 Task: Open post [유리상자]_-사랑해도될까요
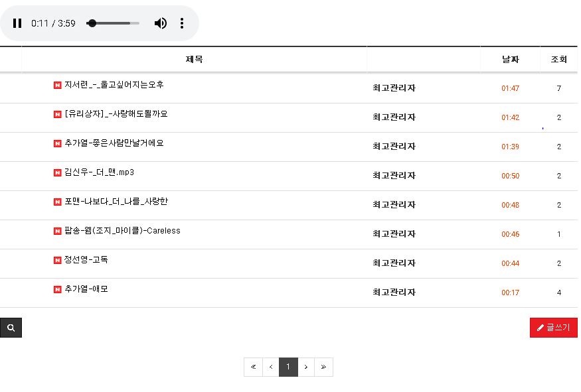pos(116,114)
